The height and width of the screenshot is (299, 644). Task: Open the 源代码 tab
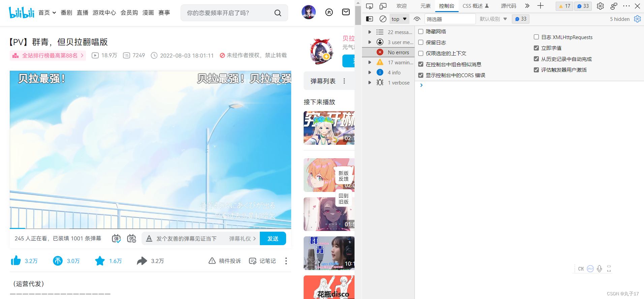coord(509,6)
